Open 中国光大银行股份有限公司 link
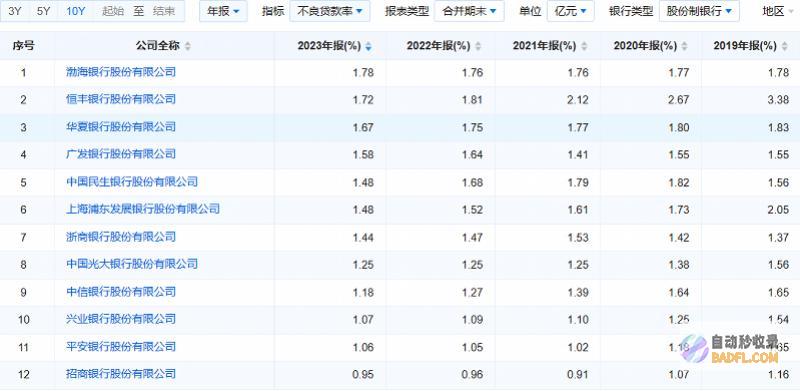800x391 pixels. pos(132,264)
